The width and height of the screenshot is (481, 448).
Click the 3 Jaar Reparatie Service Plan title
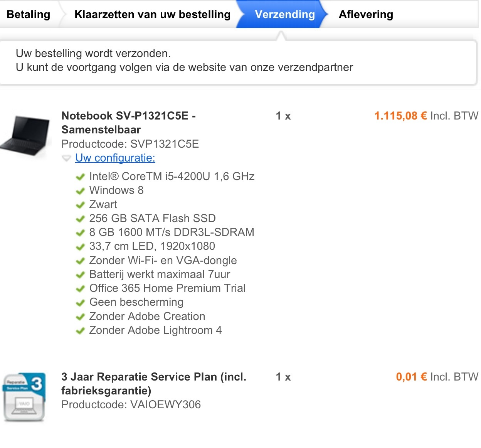[x=154, y=384]
